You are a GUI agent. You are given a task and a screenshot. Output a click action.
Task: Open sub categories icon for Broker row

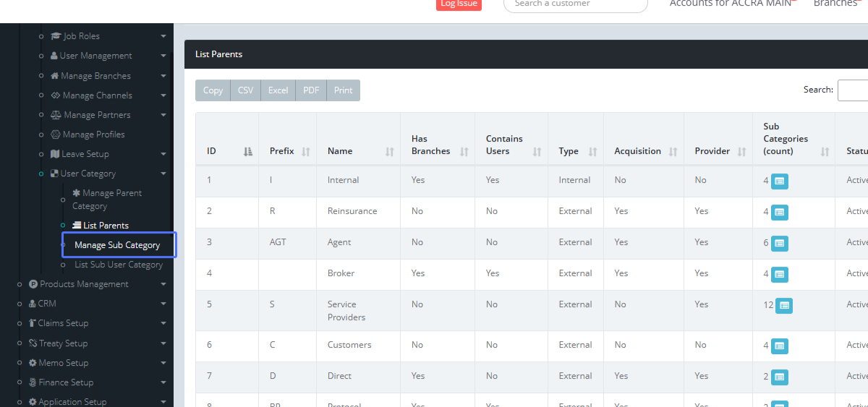pos(779,275)
